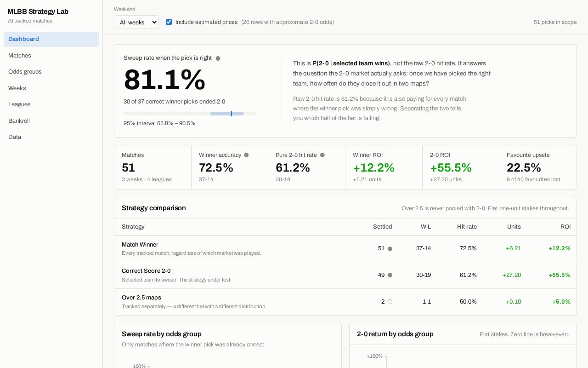588x368 pixels.
Task: Open Odds groups in the sidebar
Action: click(51, 72)
